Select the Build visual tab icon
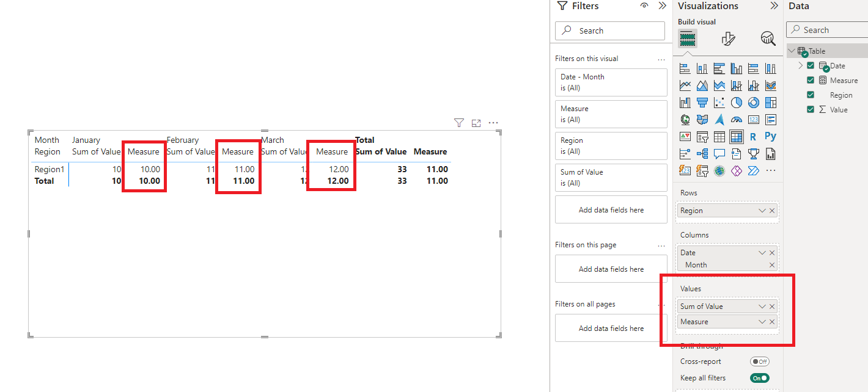The height and width of the screenshot is (392, 868). pyautogui.click(x=688, y=38)
